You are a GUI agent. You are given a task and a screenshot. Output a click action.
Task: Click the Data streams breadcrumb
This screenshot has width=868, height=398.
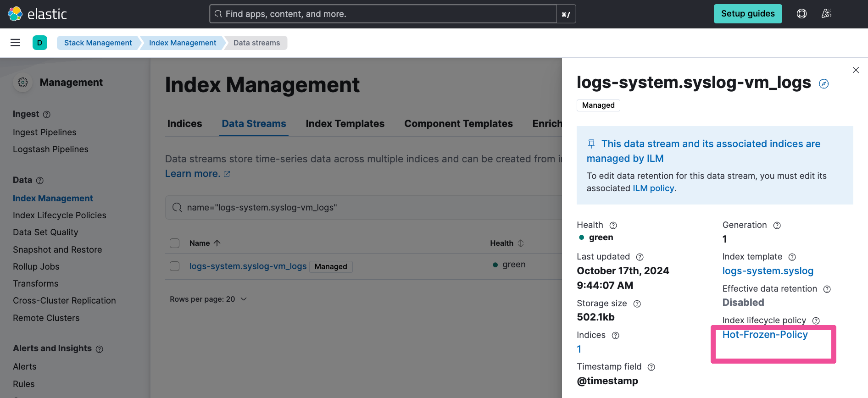point(256,43)
